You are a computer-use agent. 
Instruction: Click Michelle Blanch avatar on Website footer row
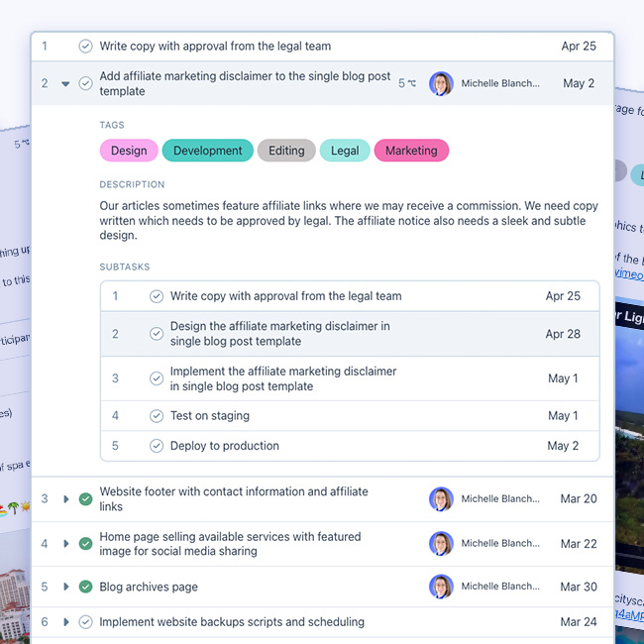point(441,499)
